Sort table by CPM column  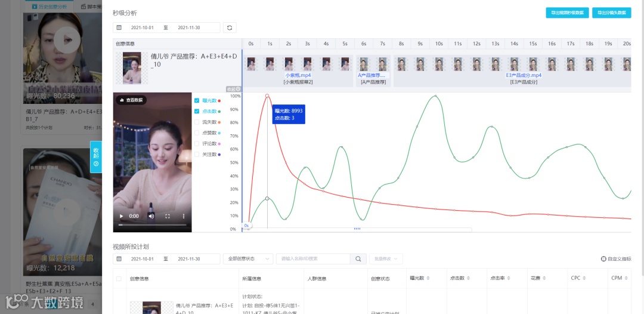pyautogui.click(x=626, y=278)
